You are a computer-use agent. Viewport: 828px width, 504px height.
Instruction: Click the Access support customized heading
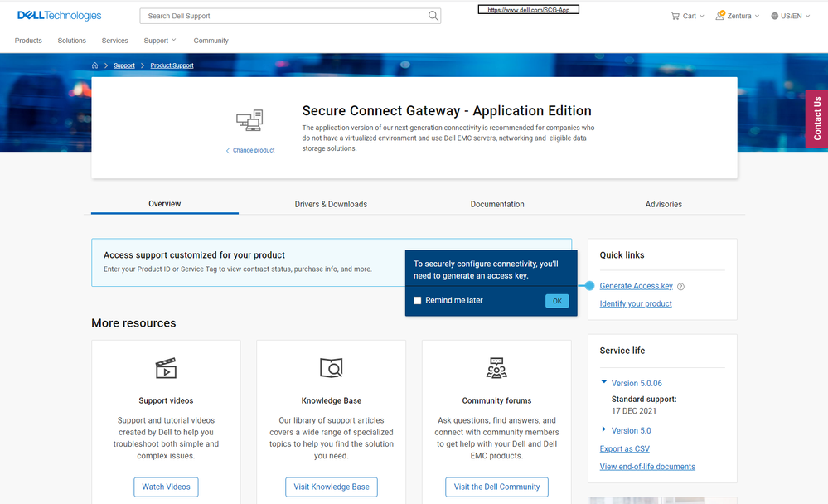click(194, 255)
